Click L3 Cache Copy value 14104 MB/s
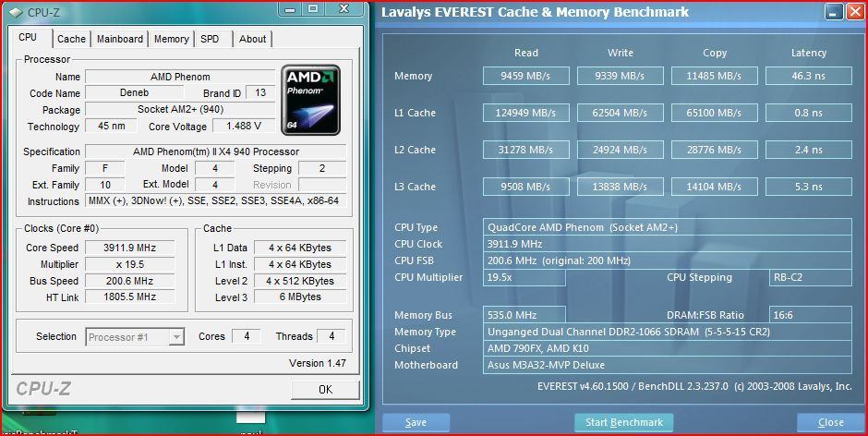The height and width of the screenshot is (436, 868). tap(714, 187)
